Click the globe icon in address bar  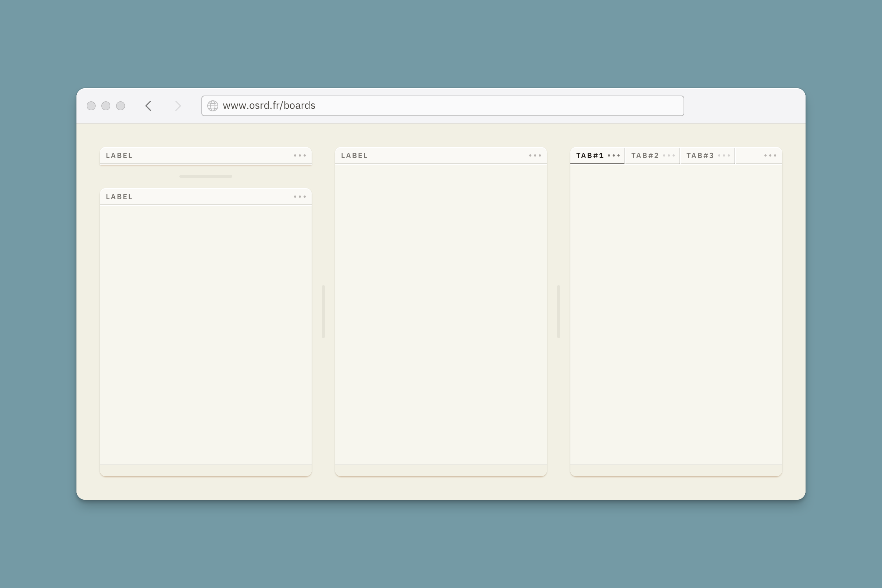tap(213, 106)
